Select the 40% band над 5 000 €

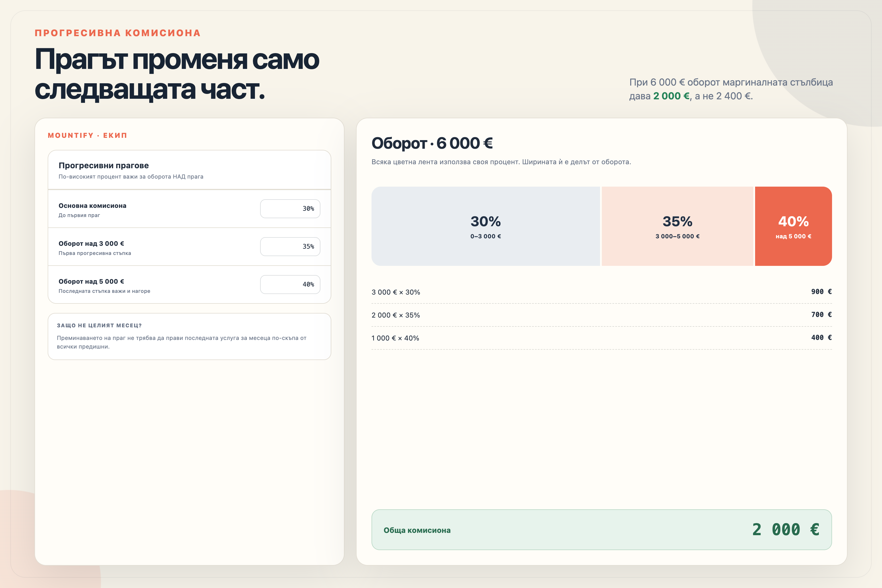tap(793, 226)
